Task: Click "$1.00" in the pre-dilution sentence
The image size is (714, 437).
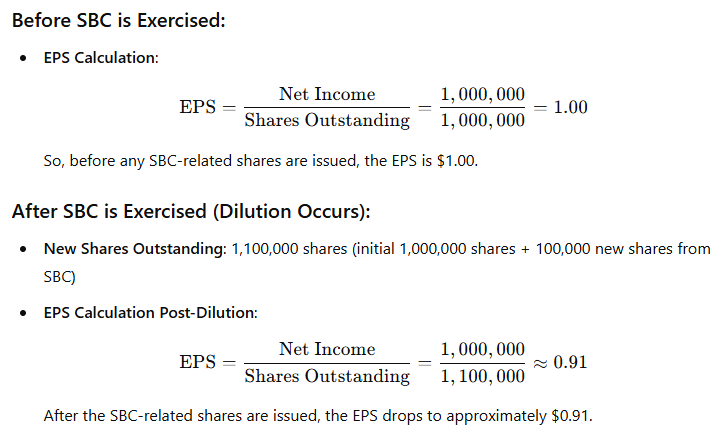Action: 455,161
